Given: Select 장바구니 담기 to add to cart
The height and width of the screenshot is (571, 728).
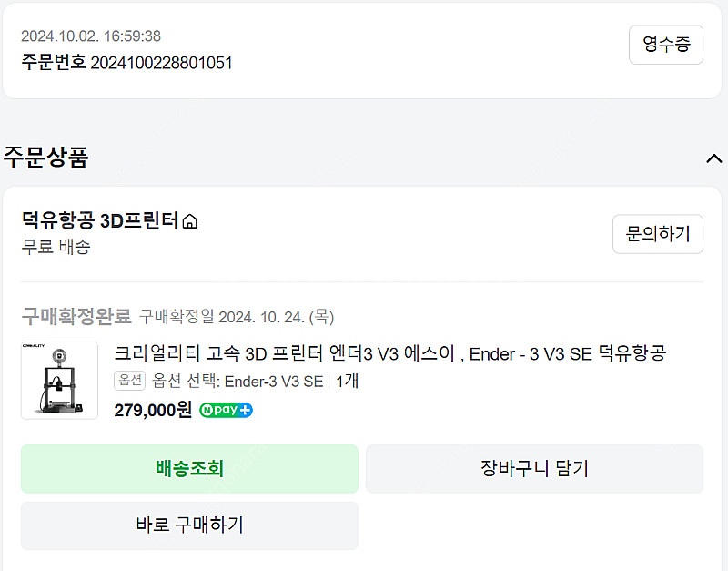Looking at the screenshot, I should pyautogui.click(x=534, y=469).
